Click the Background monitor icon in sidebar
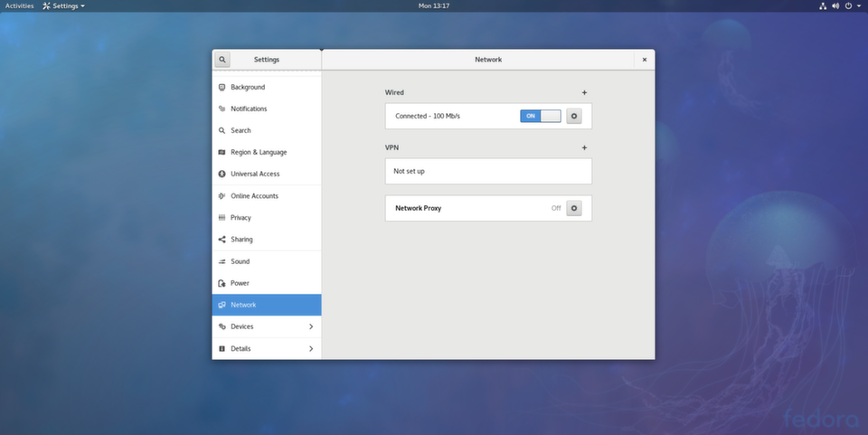This screenshot has width=868, height=435. [x=222, y=88]
